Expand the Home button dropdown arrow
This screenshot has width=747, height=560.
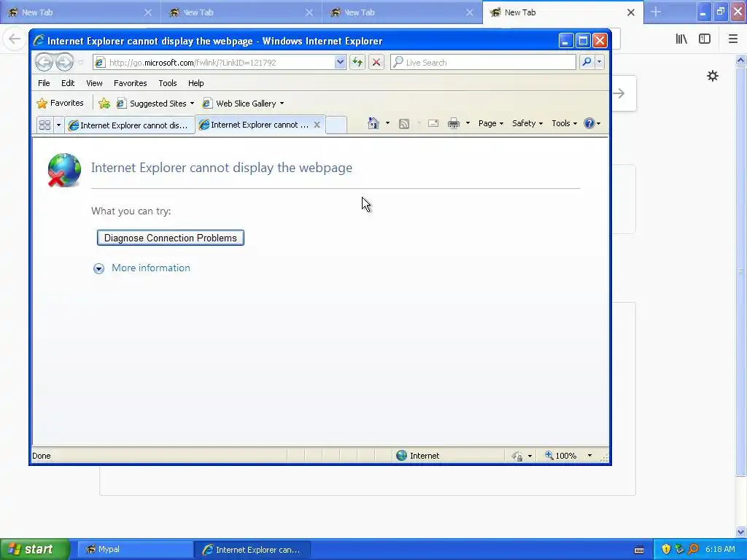coord(387,123)
